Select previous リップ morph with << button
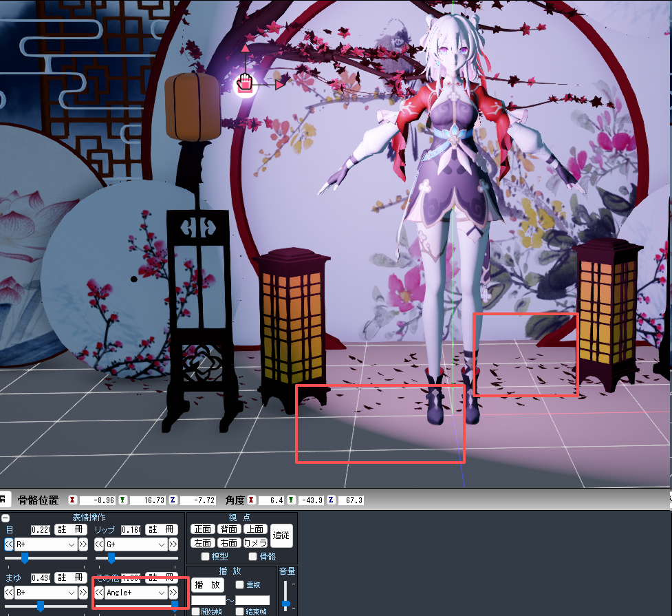This screenshot has height=616, width=672. [x=99, y=544]
